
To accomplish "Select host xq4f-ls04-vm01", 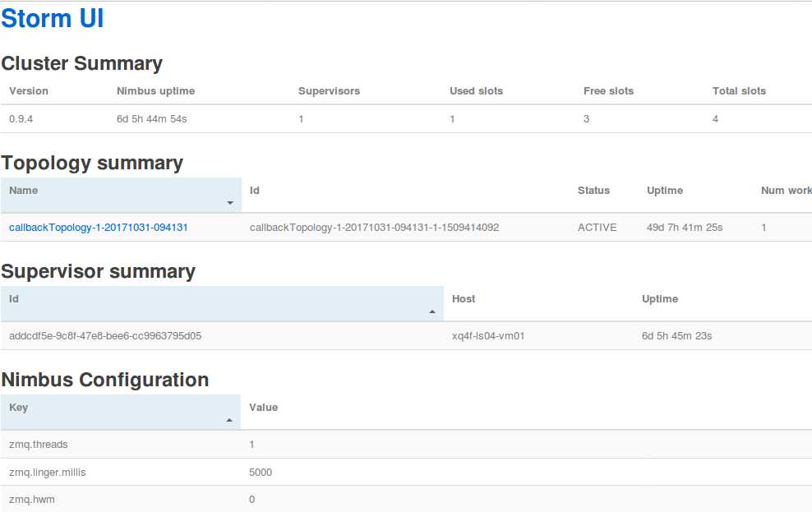I will click(488, 336).
